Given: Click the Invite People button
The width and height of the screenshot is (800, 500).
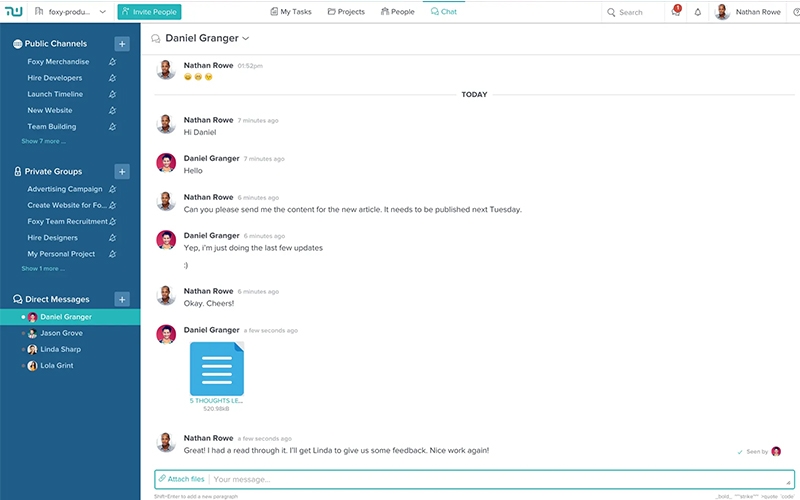Looking at the screenshot, I should [149, 12].
